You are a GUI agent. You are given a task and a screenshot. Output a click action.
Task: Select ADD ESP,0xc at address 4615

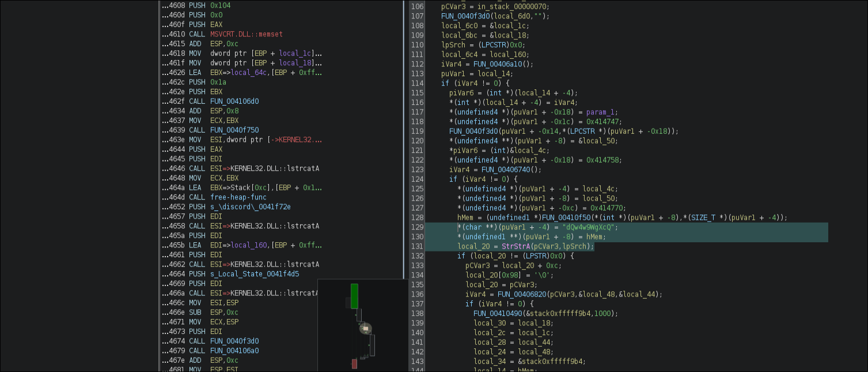tap(200, 44)
